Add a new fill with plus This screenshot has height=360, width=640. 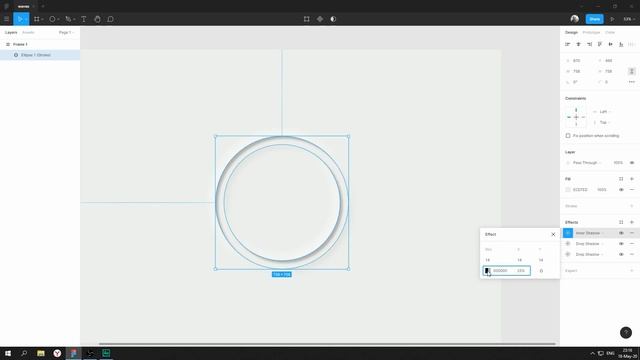[632, 179]
